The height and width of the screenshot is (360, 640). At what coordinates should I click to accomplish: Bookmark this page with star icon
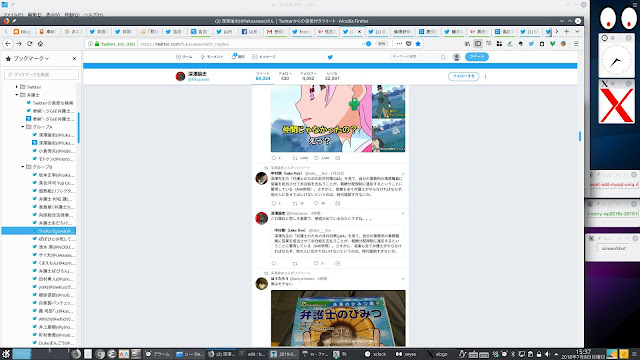(x=418, y=44)
